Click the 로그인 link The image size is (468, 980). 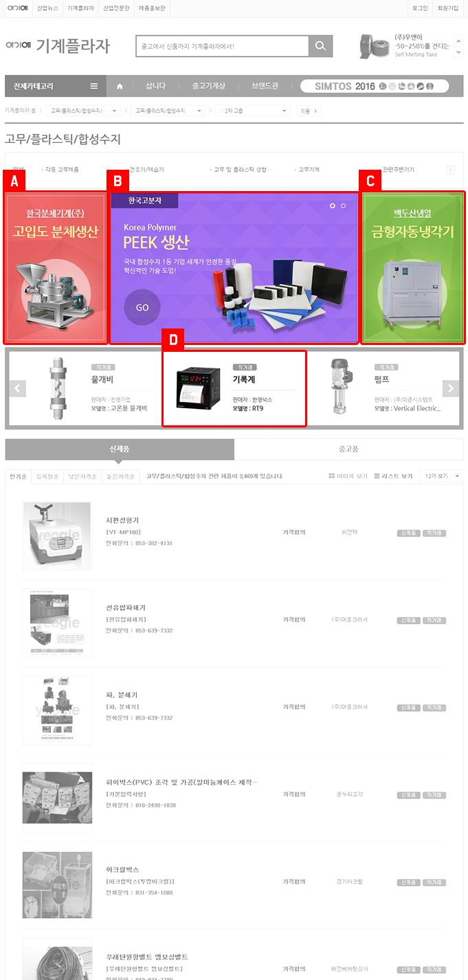(419, 8)
